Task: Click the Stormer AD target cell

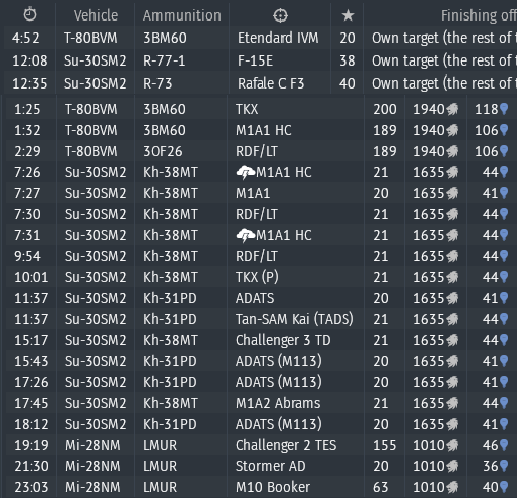Action: click(x=271, y=466)
